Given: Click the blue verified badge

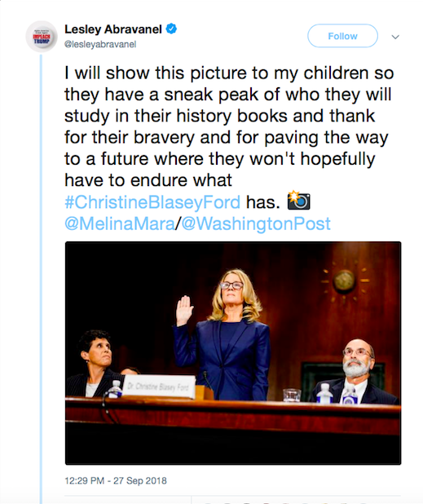Looking at the screenshot, I should pos(171,29).
